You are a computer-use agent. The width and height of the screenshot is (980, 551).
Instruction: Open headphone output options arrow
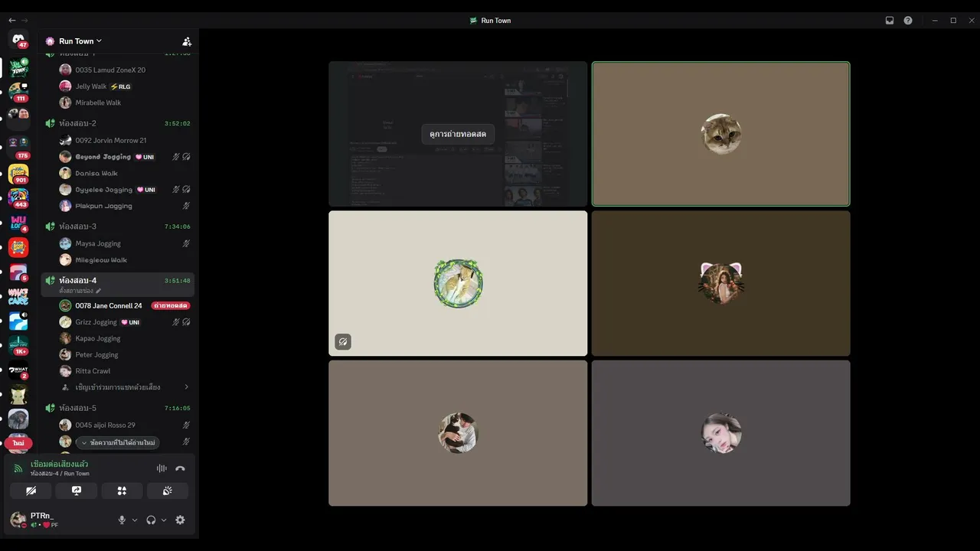[164, 520]
